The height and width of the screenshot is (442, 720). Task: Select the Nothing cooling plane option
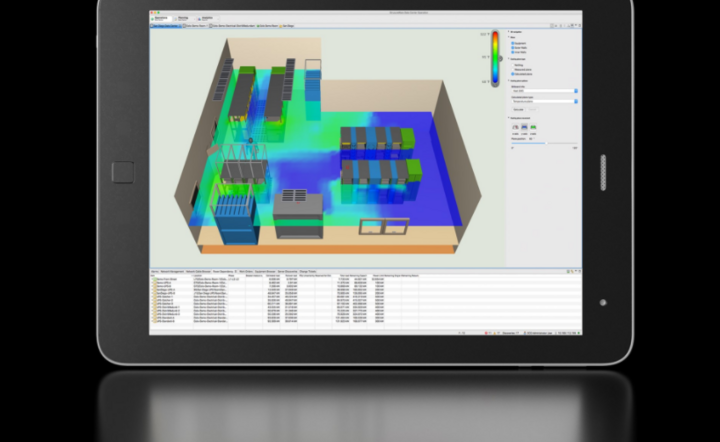[x=513, y=65]
